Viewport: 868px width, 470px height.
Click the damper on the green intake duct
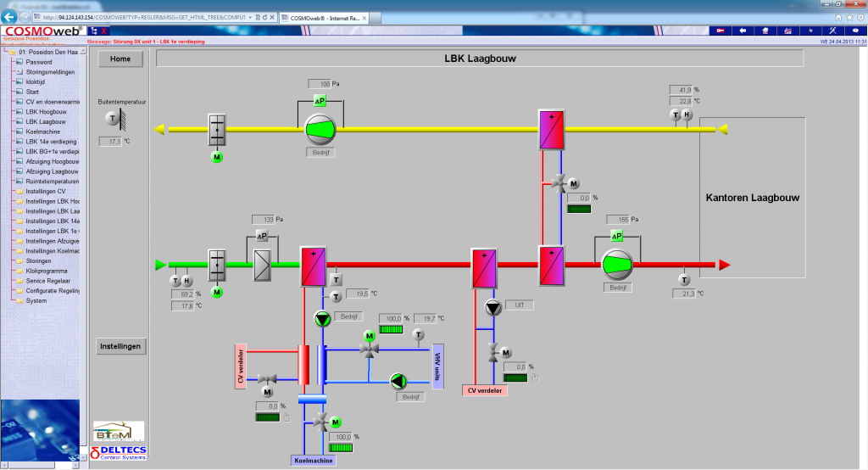pos(217,265)
